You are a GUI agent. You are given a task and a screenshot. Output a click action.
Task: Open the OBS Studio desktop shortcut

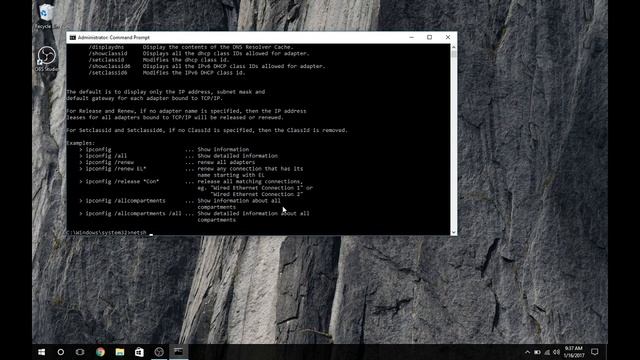tap(47, 59)
